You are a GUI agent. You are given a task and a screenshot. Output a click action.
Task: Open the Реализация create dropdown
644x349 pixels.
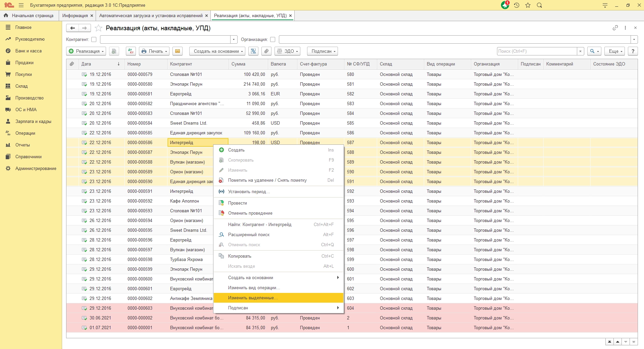click(86, 51)
